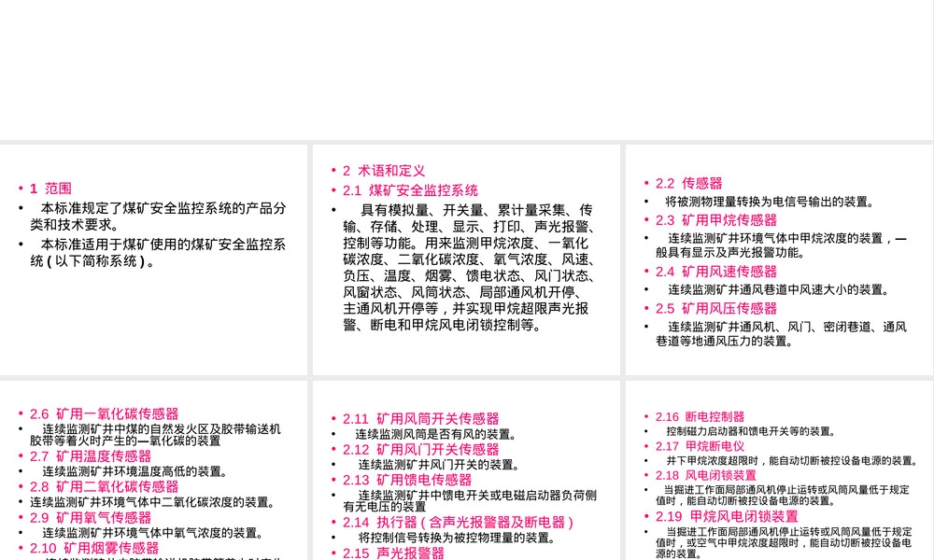Click the heading 2.5 矿用风压传感器

click(716, 309)
